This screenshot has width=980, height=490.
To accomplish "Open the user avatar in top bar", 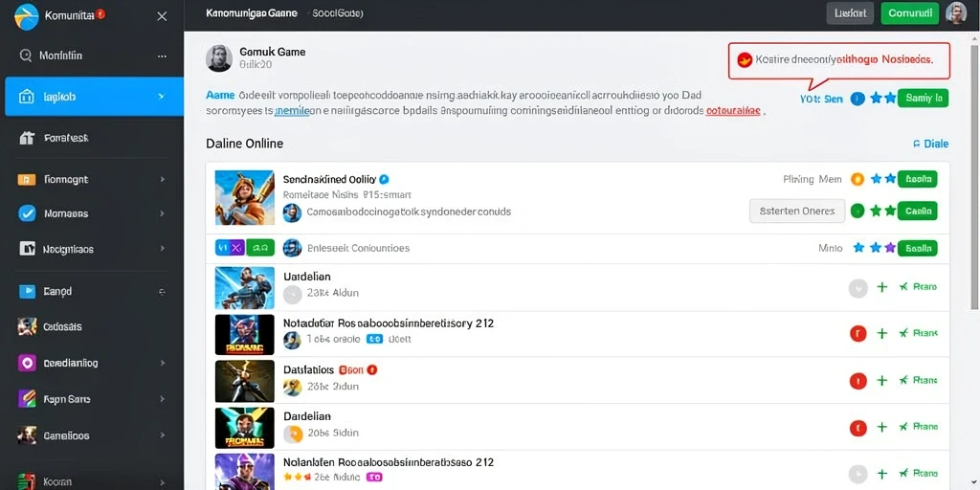I will click(956, 13).
